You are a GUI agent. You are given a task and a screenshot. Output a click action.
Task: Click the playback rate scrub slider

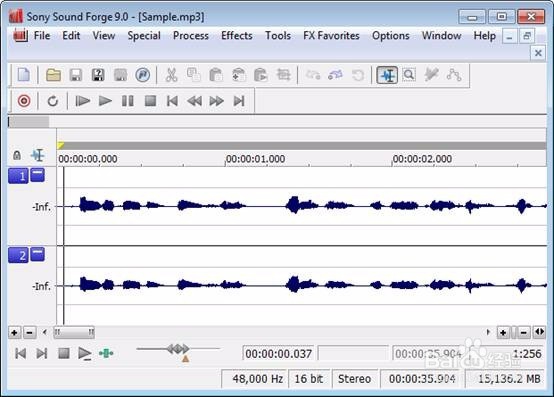[178, 350]
